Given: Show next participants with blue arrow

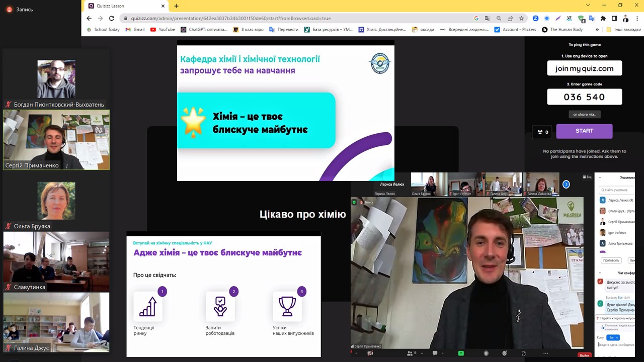Looking at the screenshot, I should click(566, 185).
